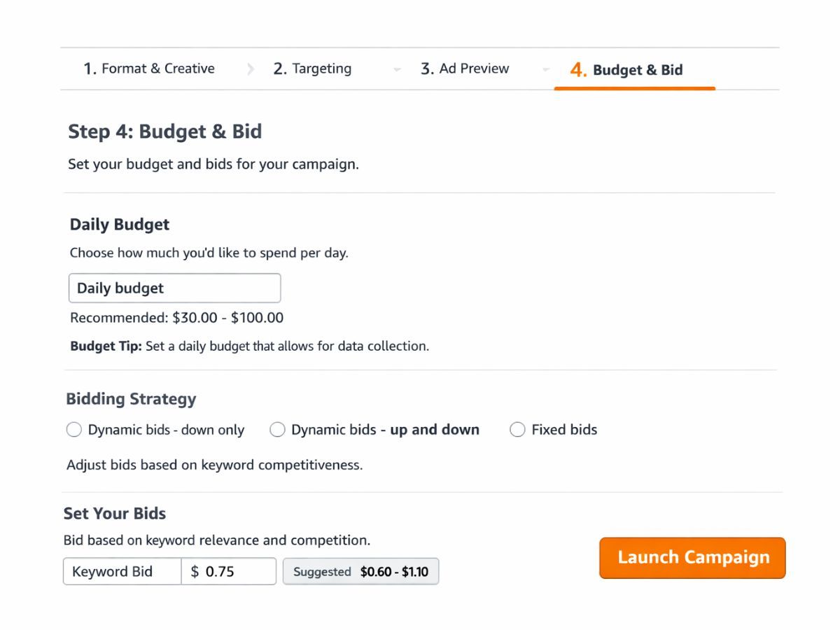
Task: Open the dropdown arrow beside Ad Preview
Action: pyautogui.click(x=546, y=69)
